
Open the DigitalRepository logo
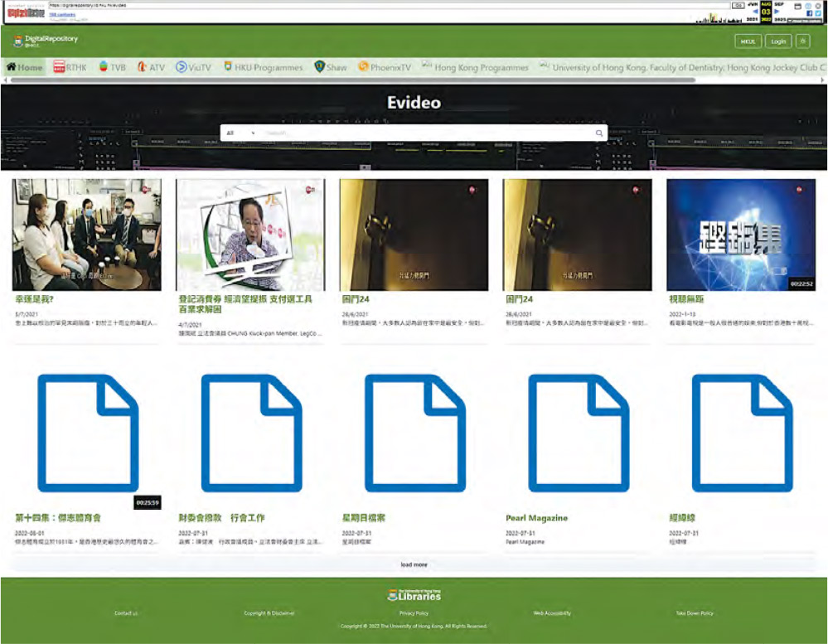tap(46, 41)
